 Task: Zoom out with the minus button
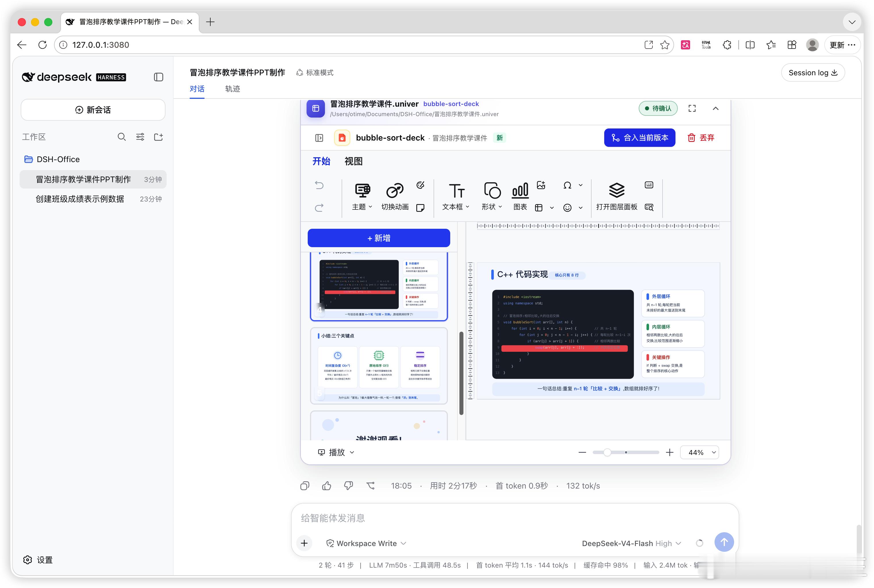582,452
